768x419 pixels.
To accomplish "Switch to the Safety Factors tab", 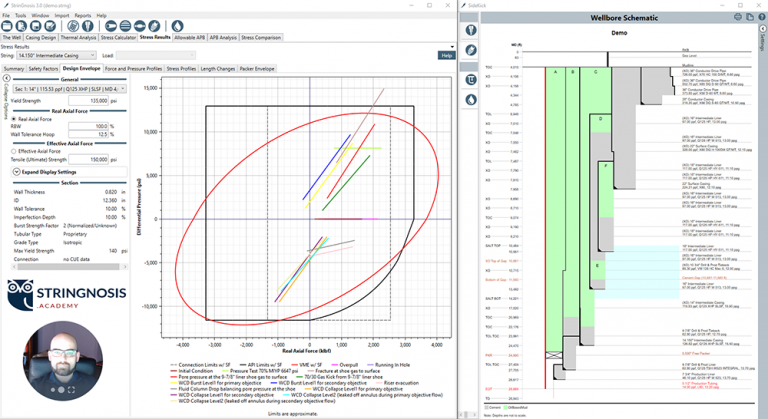I will click(x=44, y=68).
